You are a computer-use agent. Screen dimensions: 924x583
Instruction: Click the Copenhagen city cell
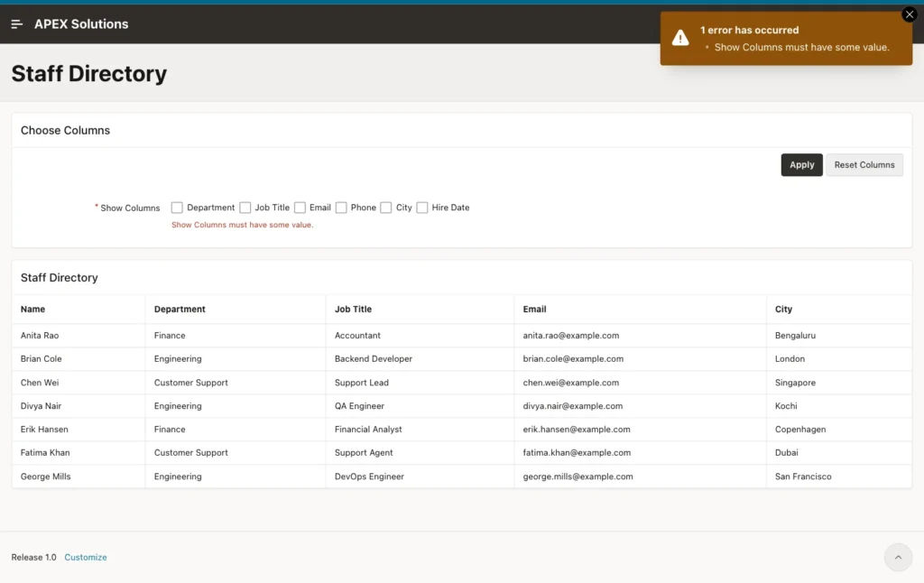pos(838,430)
